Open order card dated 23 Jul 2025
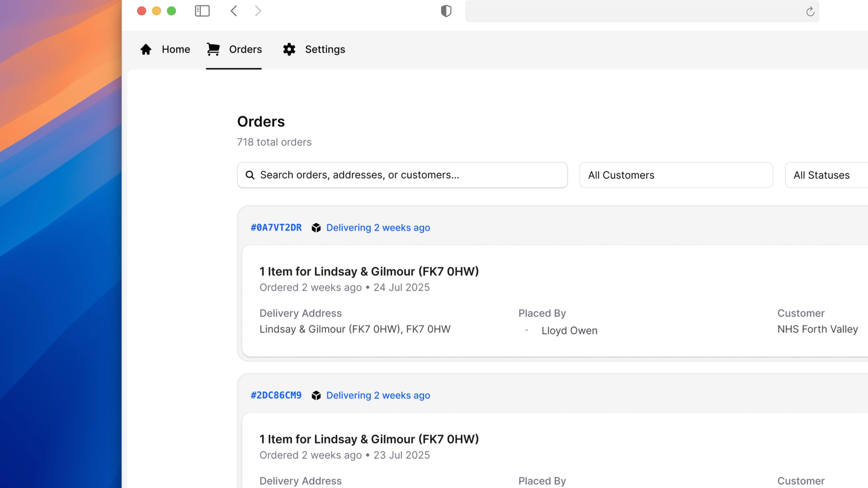Image resolution: width=868 pixels, height=488 pixels. (555, 451)
